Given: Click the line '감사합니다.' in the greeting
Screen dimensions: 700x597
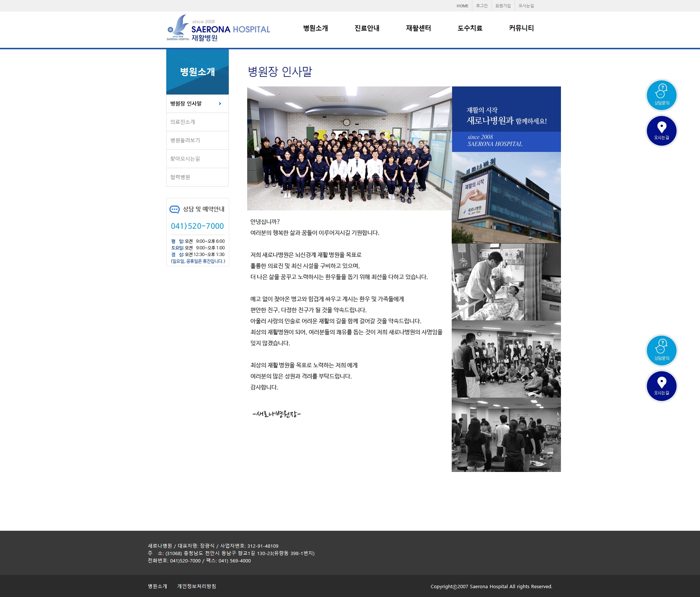Looking at the screenshot, I should (x=264, y=387).
